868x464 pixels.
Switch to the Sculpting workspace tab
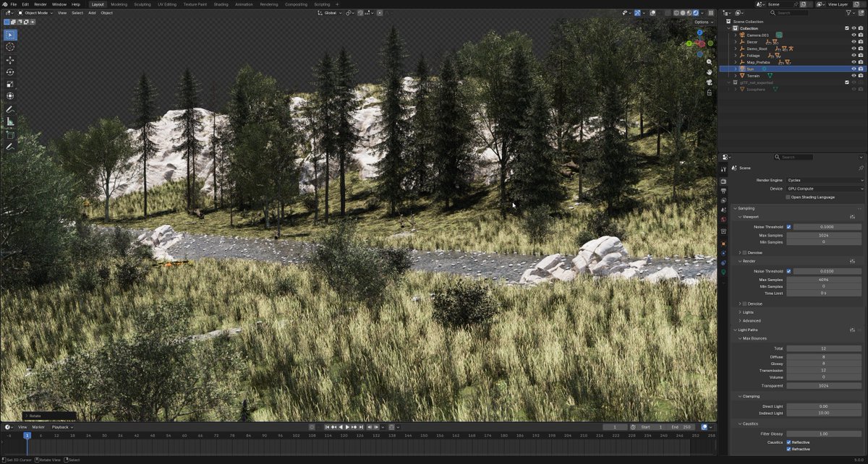pos(142,4)
